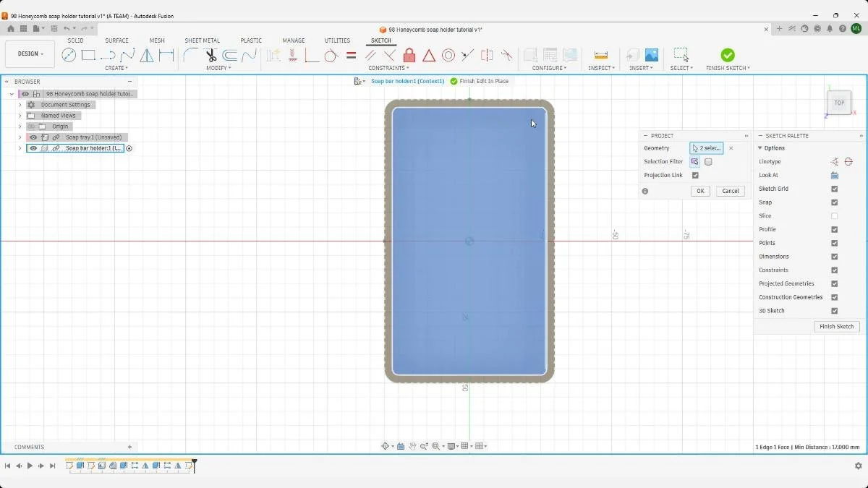Select the Sketch Dimension tool

coord(166,55)
